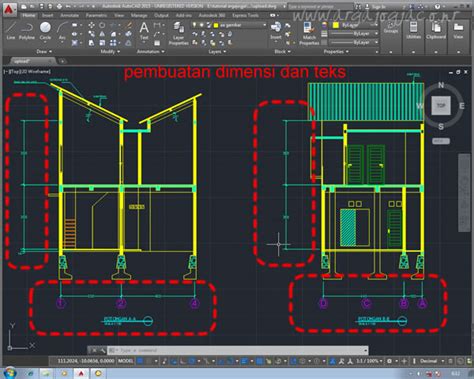This screenshot has width=474, height=379.
Task: Expand the Draw panel dropdown
Action: click(44, 52)
